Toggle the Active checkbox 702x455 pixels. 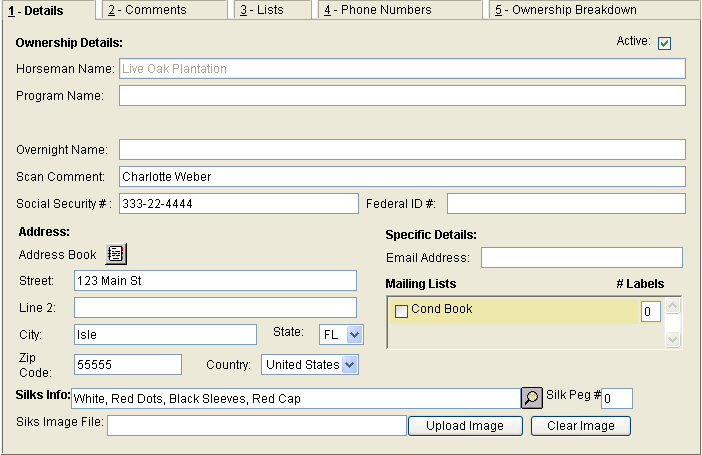pos(664,43)
